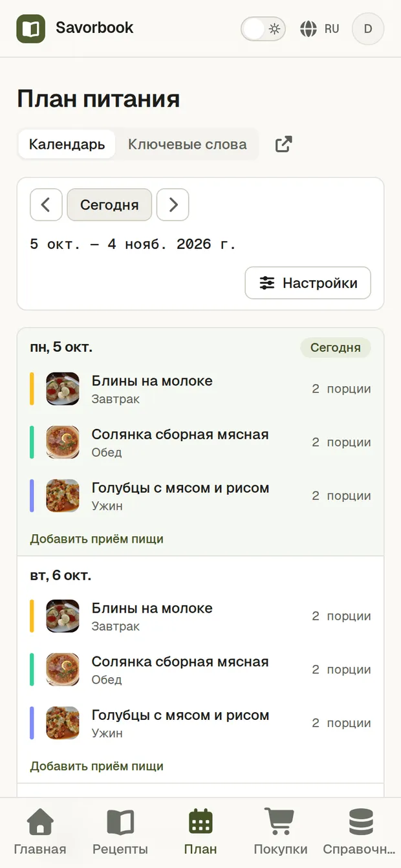Open the user avatar D menu
Viewport: 401px width, 868px height.
coord(368,28)
